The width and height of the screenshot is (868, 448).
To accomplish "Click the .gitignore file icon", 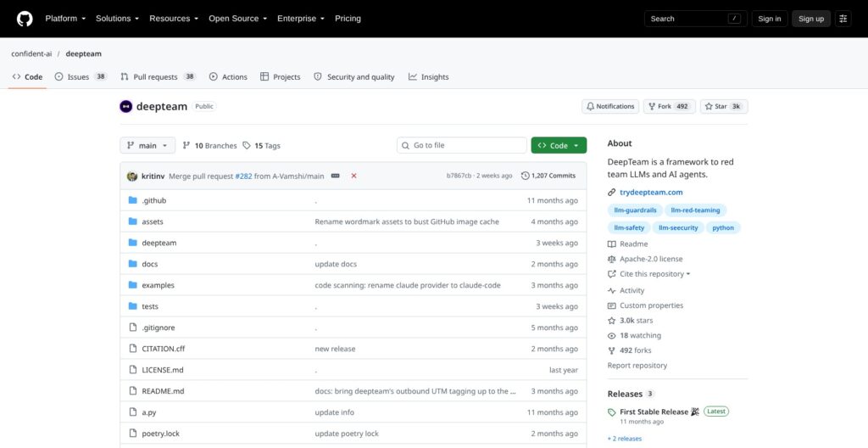I will [x=133, y=328].
